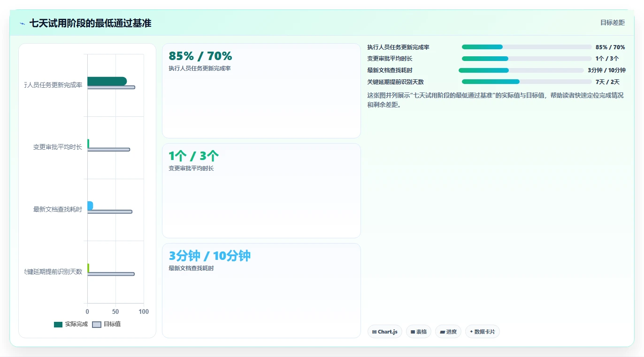Click the 关键延期提前识别天数 label in the progress list
The height and width of the screenshot is (357, 644).
tap(396, 82)
